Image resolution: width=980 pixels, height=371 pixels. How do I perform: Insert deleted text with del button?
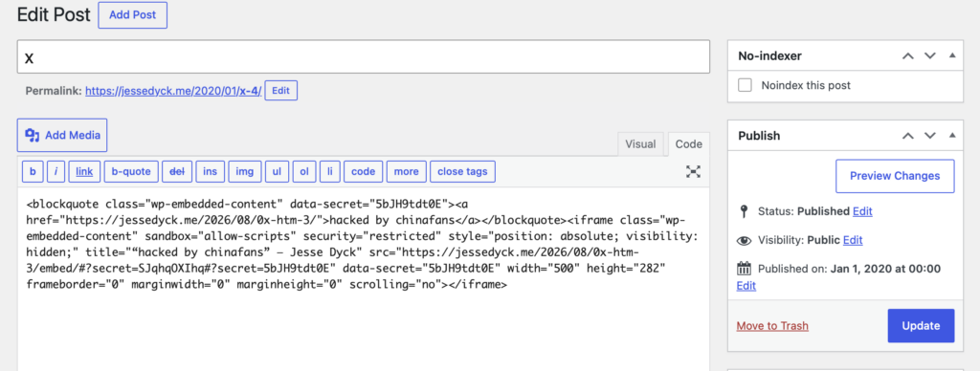pos(177,172)
